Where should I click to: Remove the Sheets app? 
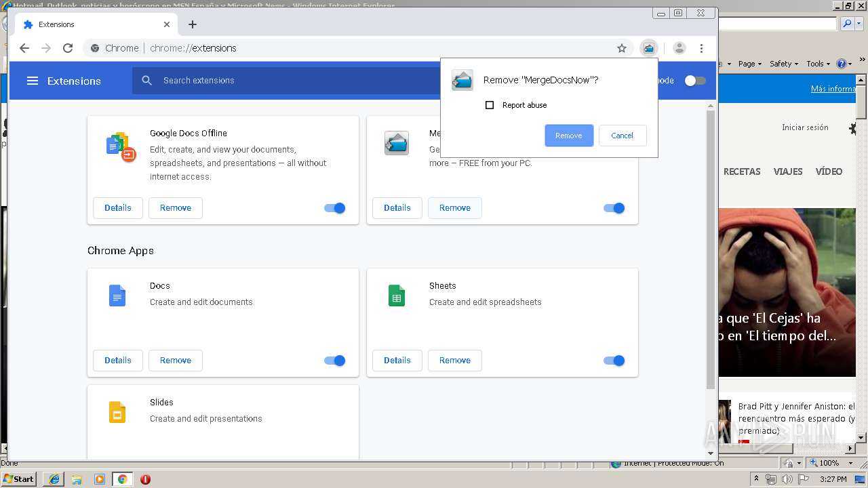[x=455, y=361]
